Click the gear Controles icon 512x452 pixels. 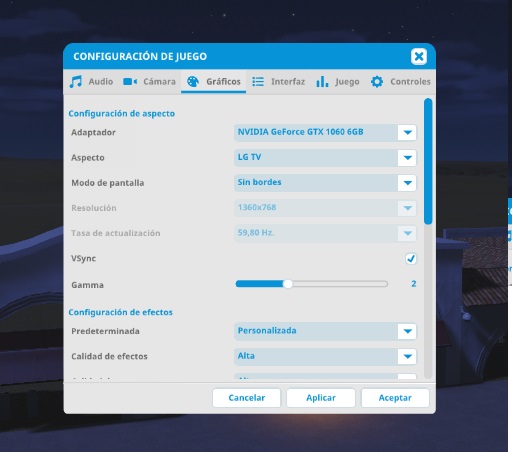pos(377,81)
